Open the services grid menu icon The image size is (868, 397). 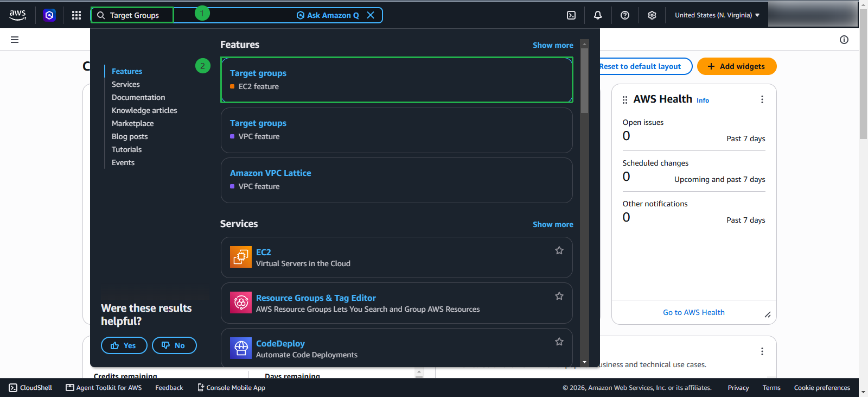pos(76,15)
